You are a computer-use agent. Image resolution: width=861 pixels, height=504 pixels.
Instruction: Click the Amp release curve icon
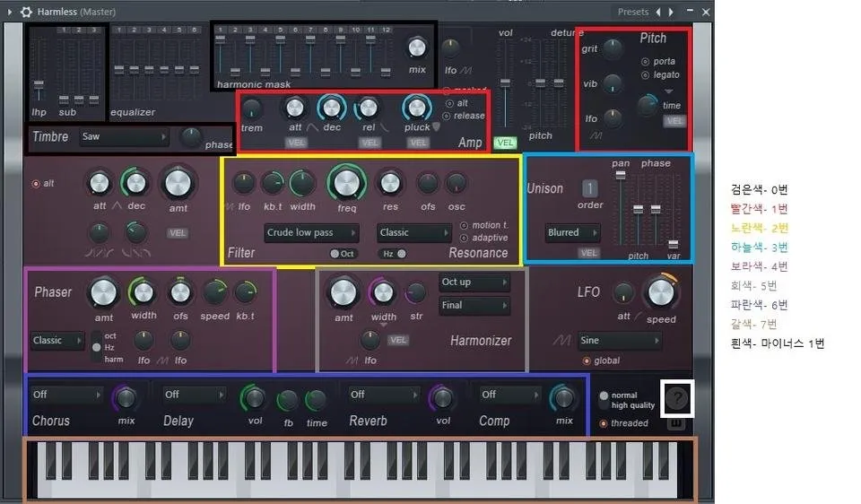[x=384, y=127]
